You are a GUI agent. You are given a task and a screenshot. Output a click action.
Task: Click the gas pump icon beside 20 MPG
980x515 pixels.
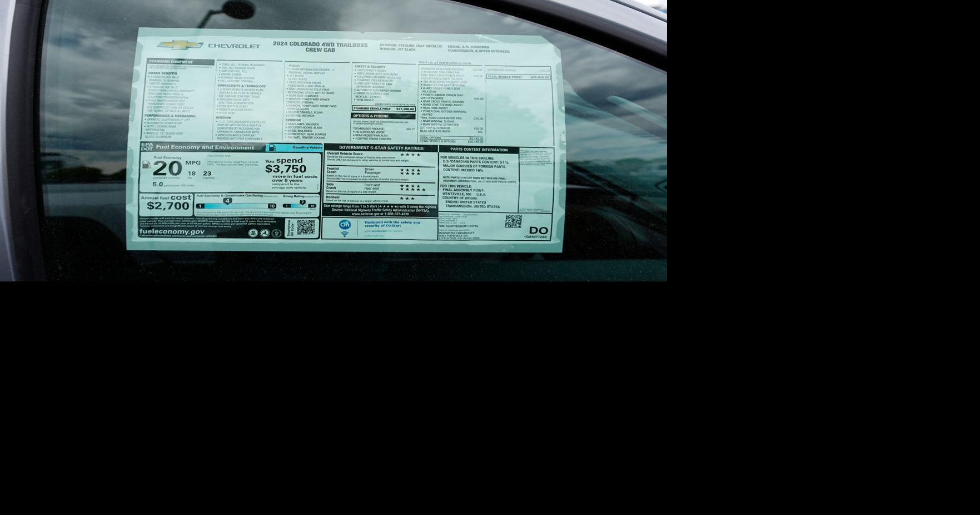(146, 165)
